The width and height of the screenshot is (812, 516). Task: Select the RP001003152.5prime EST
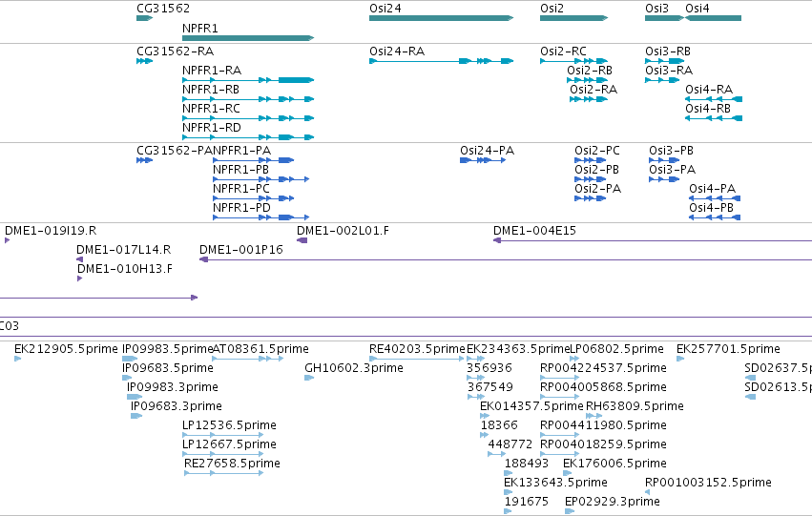(647, 493)
